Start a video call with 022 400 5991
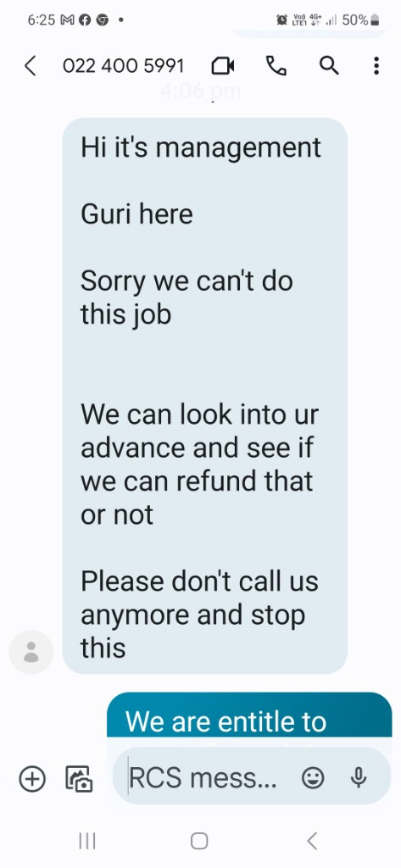This screenshot has width=401, height=868. 223,66
